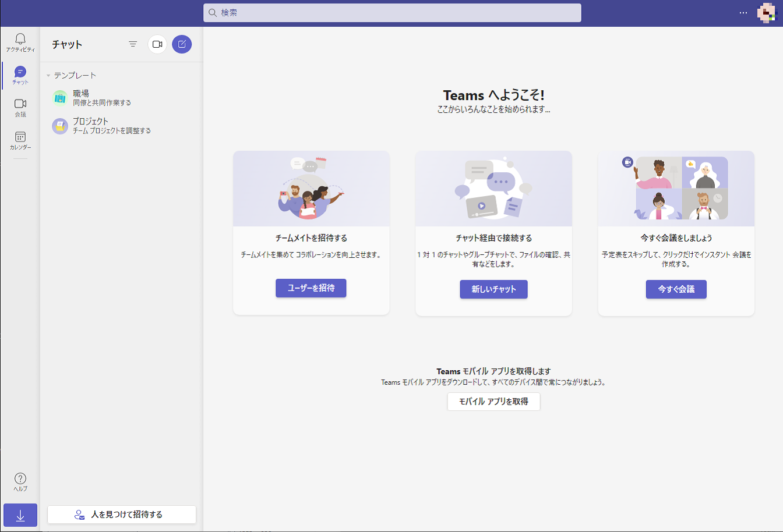Click モバイル アプリを取得
Image resolution: width=783 pixels, height=532 pixels.
point(493,402)
